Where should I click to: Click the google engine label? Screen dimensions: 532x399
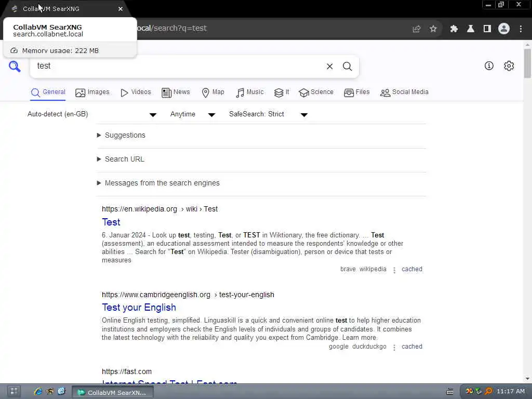click(x=339, y=347)
